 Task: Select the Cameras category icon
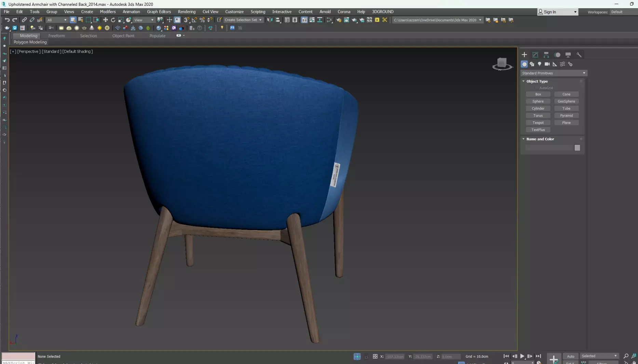coord(547,64)
